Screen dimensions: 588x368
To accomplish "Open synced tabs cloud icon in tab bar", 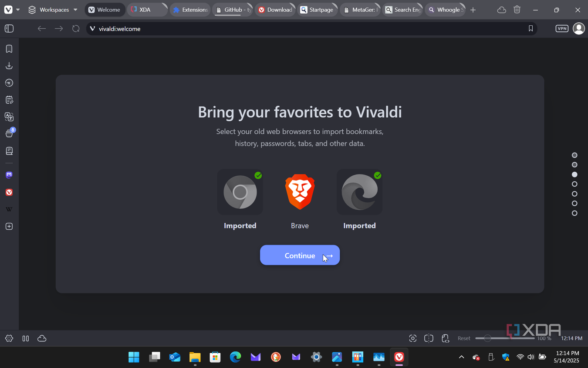I will point(502,10).
